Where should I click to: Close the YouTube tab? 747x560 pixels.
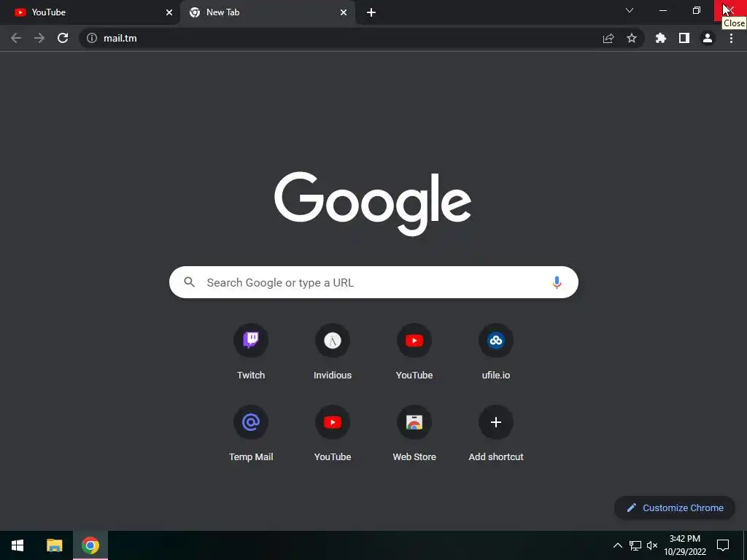pos(169,12)
